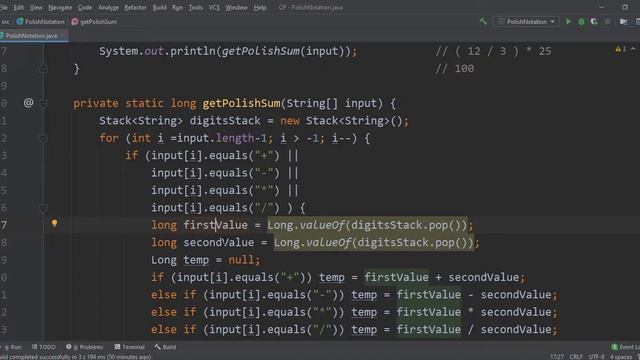Open the Event Log tool window

(x=625, y=347)
